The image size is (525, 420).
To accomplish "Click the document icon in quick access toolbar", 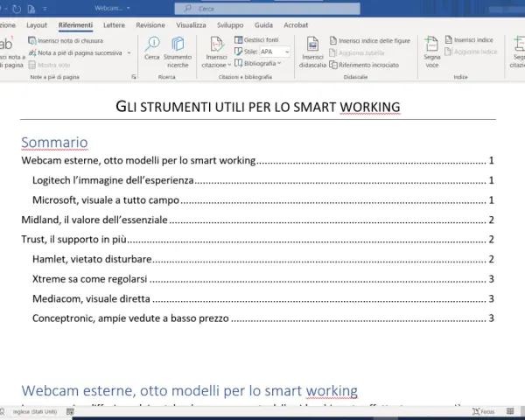I will (x=31, y=9).
